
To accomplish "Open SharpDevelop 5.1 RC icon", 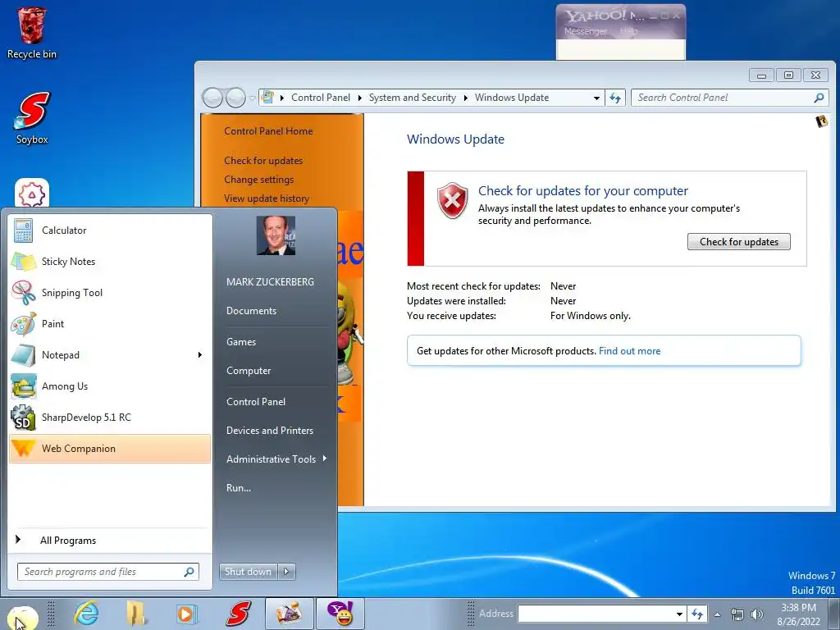I will [x=24, y=418].
